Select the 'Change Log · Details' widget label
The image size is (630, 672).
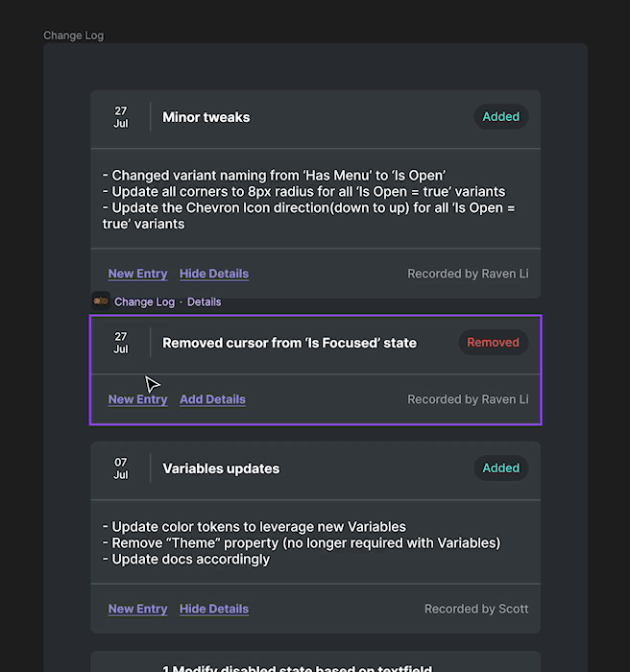coord(168,301)
